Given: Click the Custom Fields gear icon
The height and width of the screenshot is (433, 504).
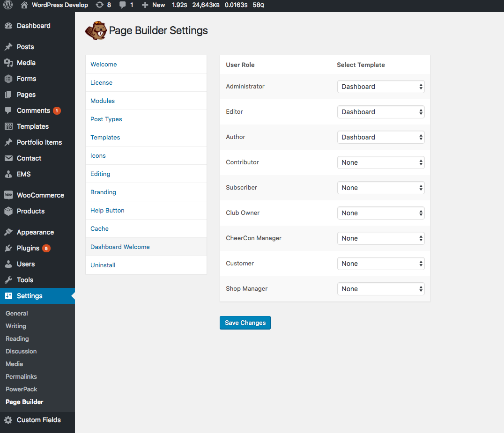Looking at the screenshot, I should click(x=9, y=420).
